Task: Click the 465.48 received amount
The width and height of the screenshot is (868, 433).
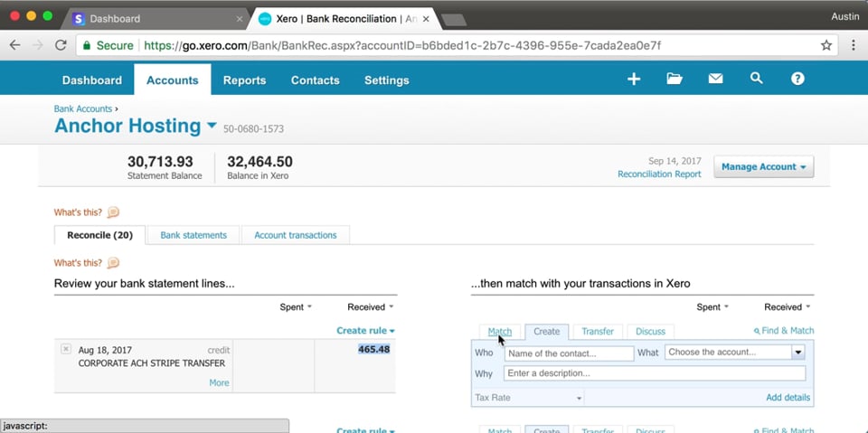Action: pos(373,349)
